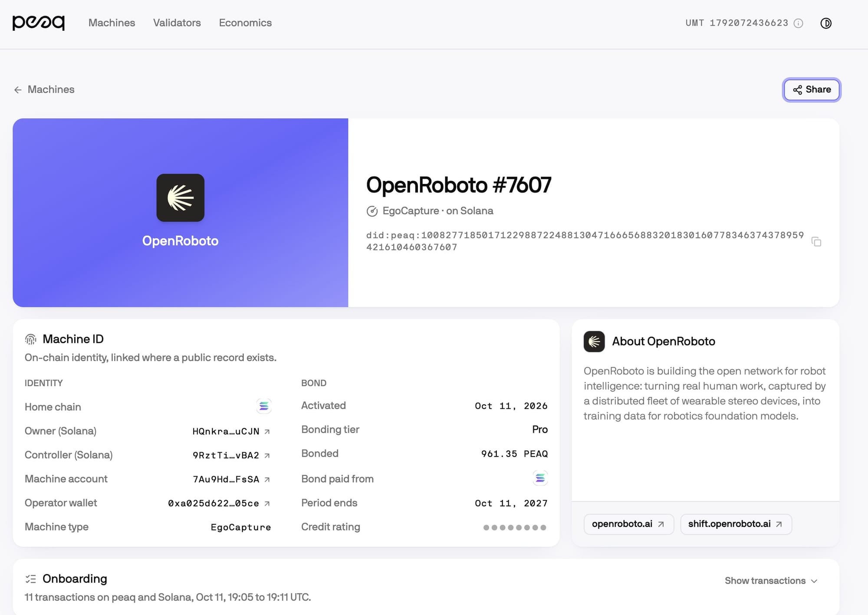Viewport: 868px width, 615px height.
Task: Open the Economics nav item
Action: (245, 23)
